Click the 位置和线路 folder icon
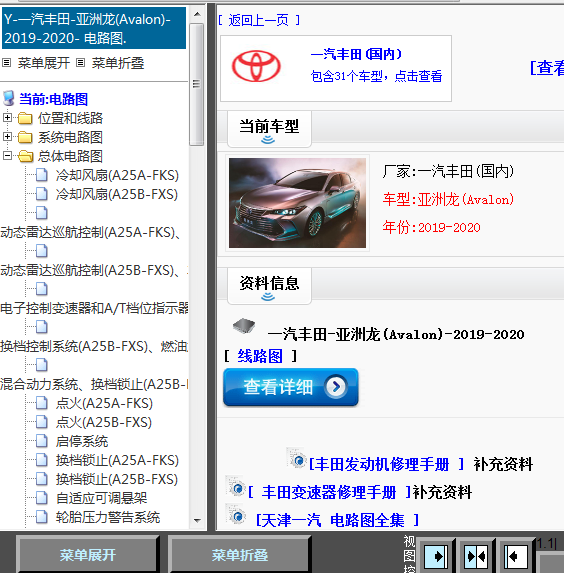The height and width of the screenshot is (573, 564). [25, 118]
